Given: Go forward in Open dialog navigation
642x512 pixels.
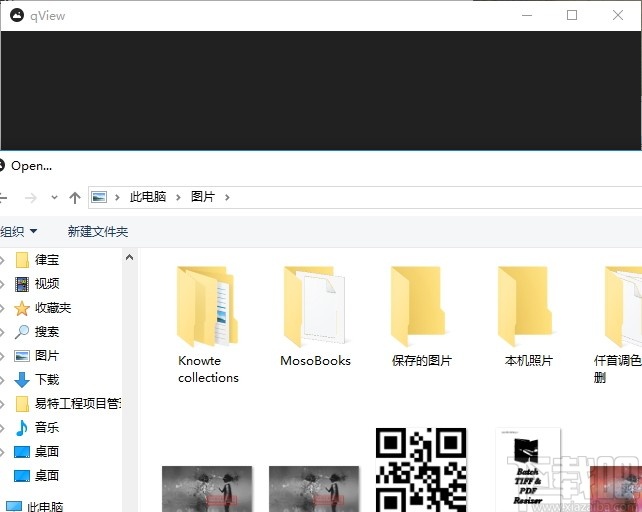Looking at the screenshot, I should (31, 198).
